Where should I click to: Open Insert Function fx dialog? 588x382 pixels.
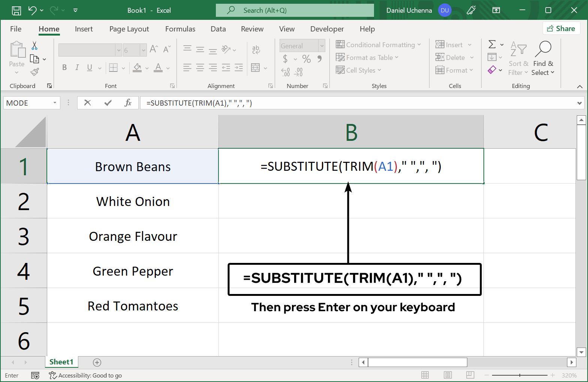coord(128,103)
